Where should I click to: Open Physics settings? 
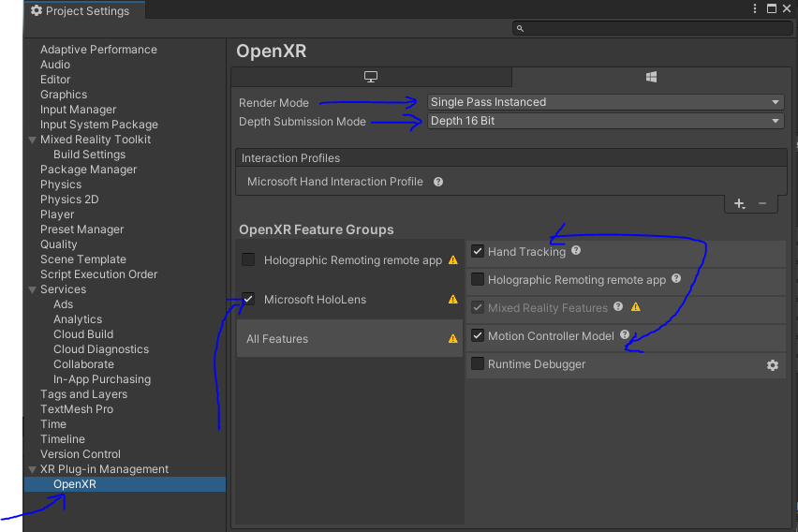click(x=61, y=185)
